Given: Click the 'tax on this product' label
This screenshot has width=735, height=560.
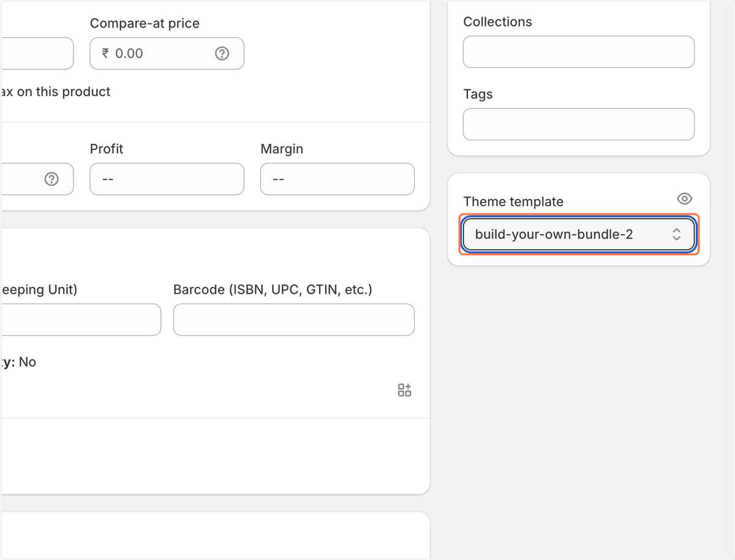Looking at the screenshot, I should pos(55,92).
